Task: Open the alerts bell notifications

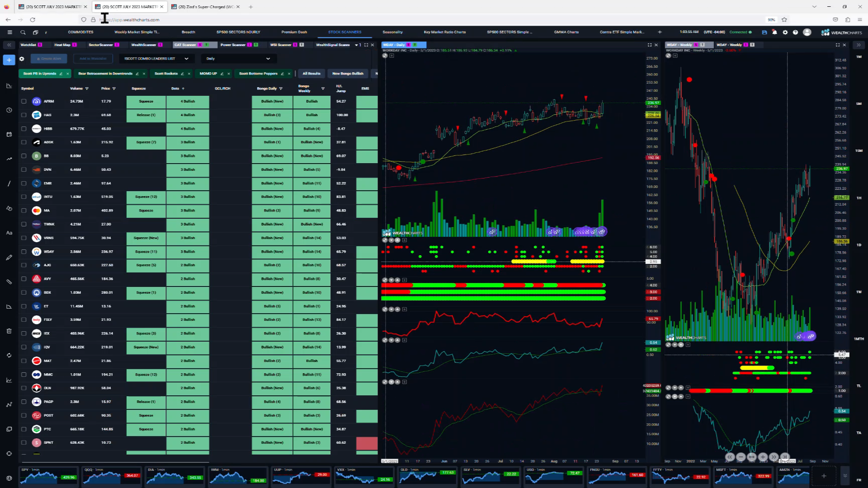Action: pos(775,32)
